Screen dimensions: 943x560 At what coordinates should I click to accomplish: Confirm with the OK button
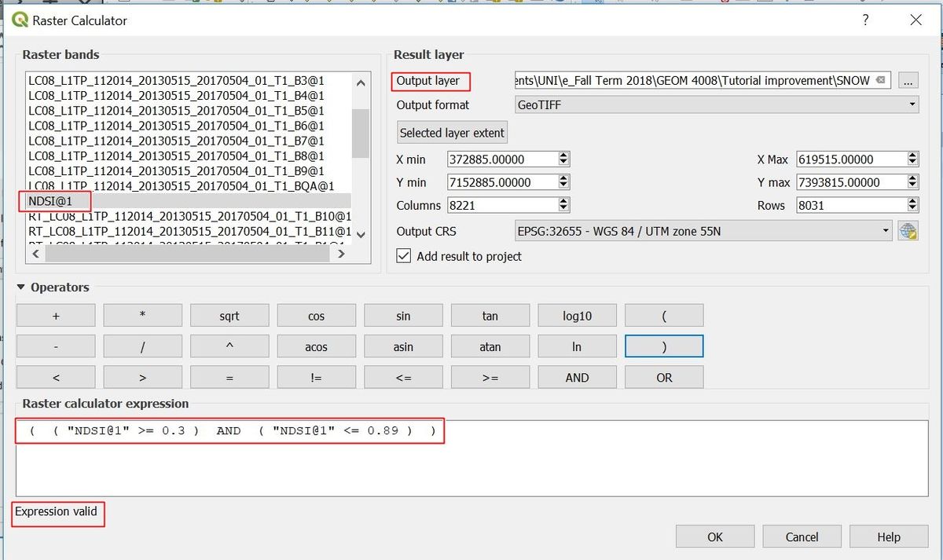click(x=714, y=536)
